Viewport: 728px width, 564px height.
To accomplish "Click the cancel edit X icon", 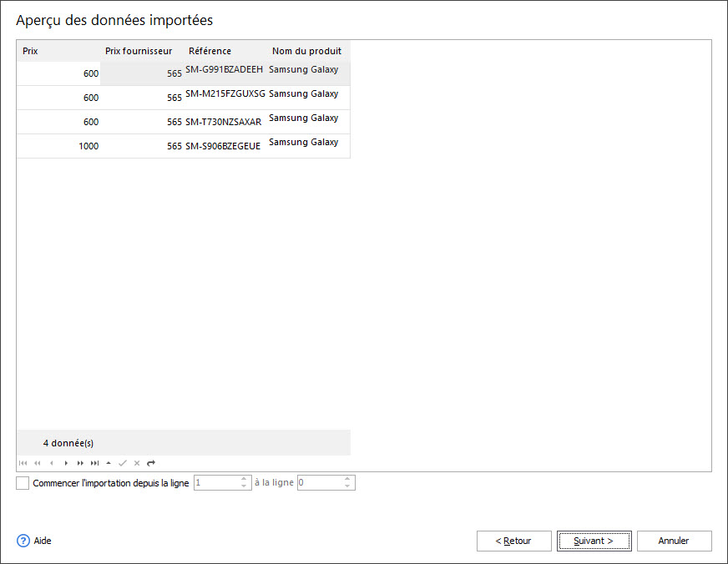I will point(137,463).
